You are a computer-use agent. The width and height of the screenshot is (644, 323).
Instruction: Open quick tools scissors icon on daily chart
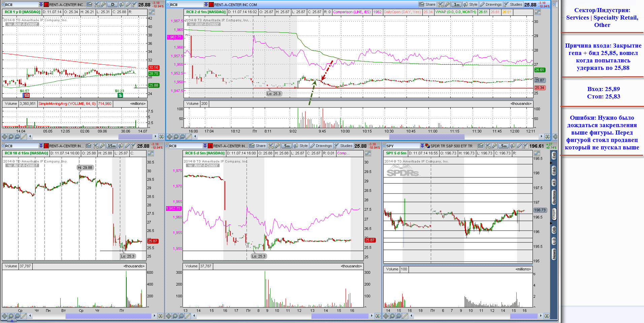(97, 4)
